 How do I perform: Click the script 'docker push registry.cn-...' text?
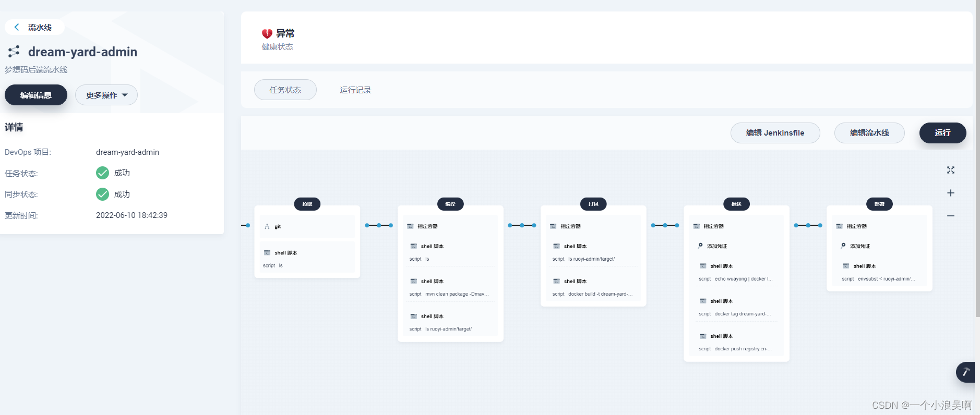click(x=743, y=349)
